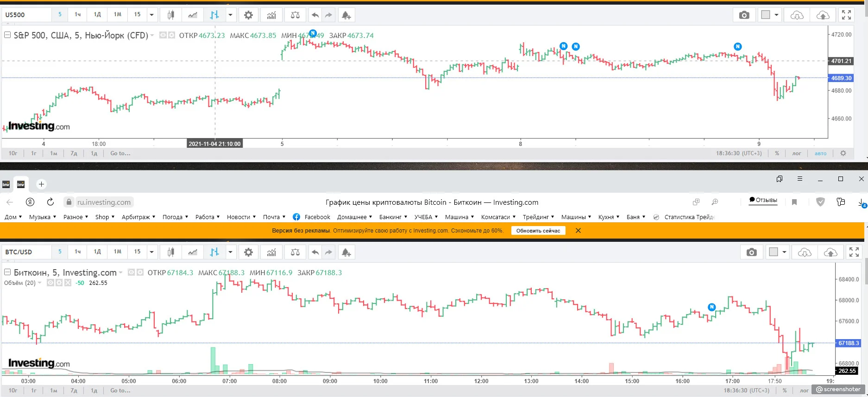Open the BTC/USD interval dropdown arrow
The height and width of the screenshot is (397, 868).
(151, 252)
